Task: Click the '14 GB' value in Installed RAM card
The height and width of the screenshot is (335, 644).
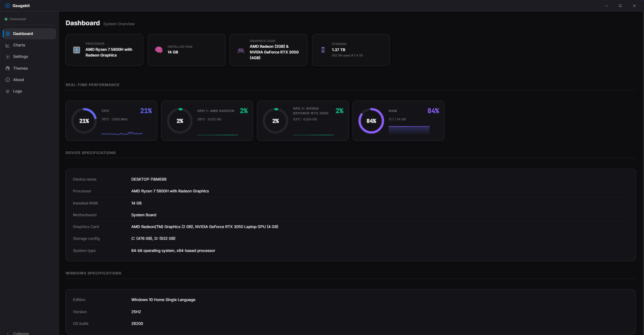Action: (173, 52)
